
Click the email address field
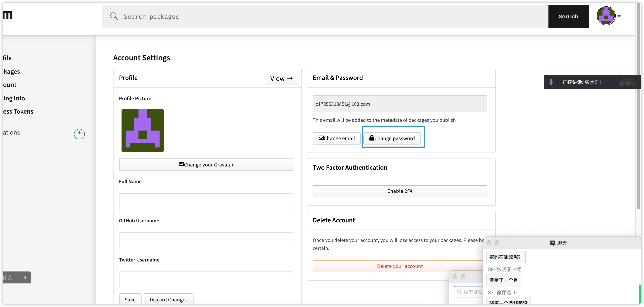(400, 104)
